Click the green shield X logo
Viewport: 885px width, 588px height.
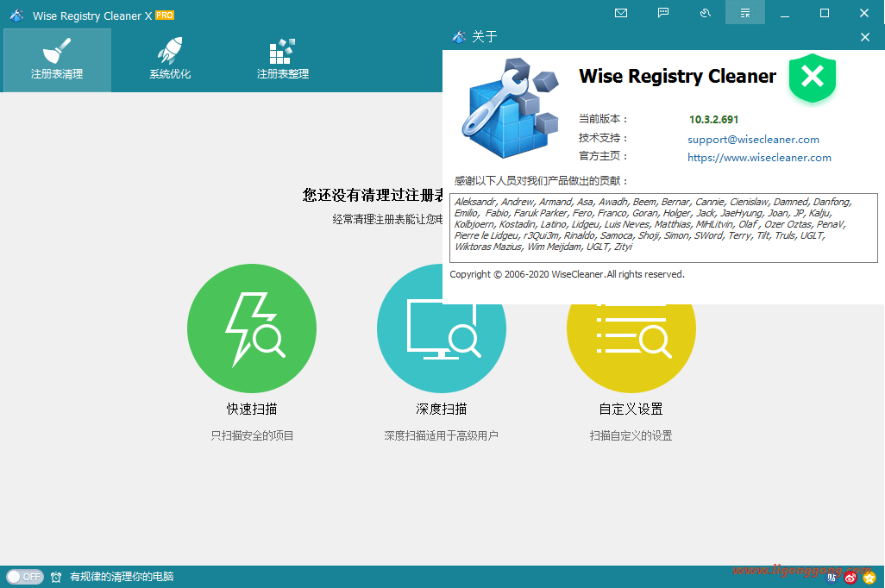coord(813,78)
